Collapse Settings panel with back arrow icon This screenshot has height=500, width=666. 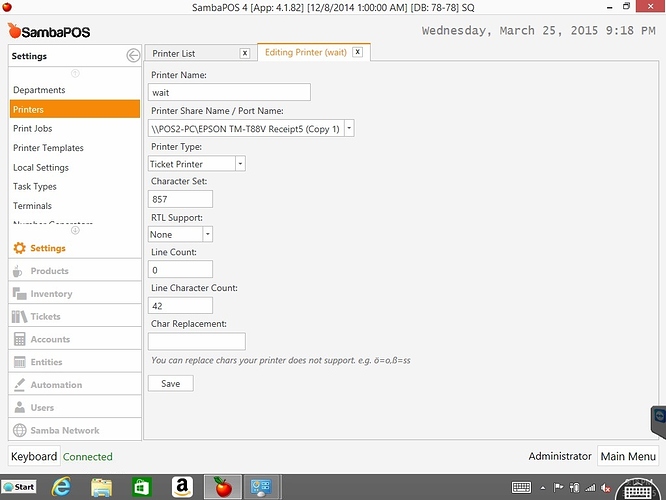[x=133, y=55]
